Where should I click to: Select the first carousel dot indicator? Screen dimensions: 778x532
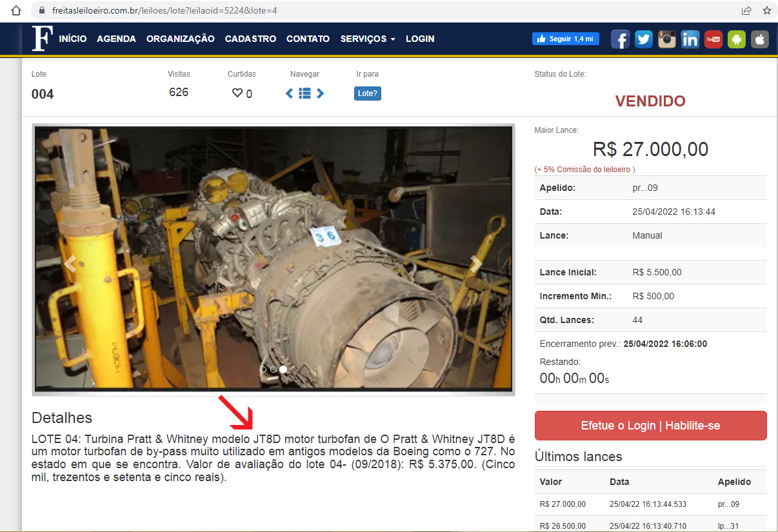pos(263,369)
